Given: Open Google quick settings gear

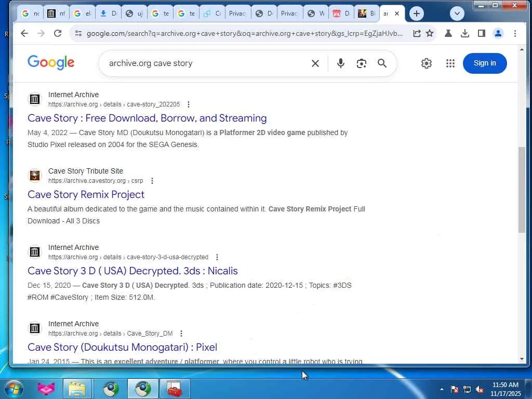Looking at the screenshot, I should [427, 63].
